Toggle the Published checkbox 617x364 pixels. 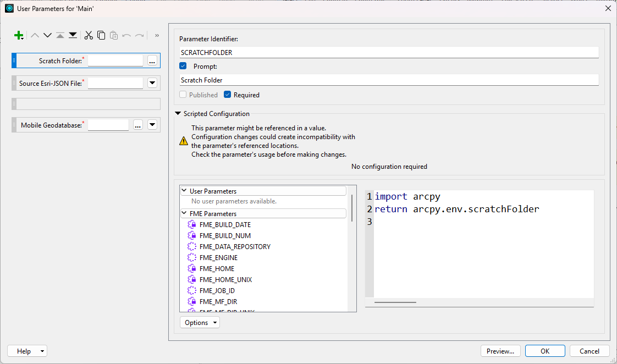(183, 95)
